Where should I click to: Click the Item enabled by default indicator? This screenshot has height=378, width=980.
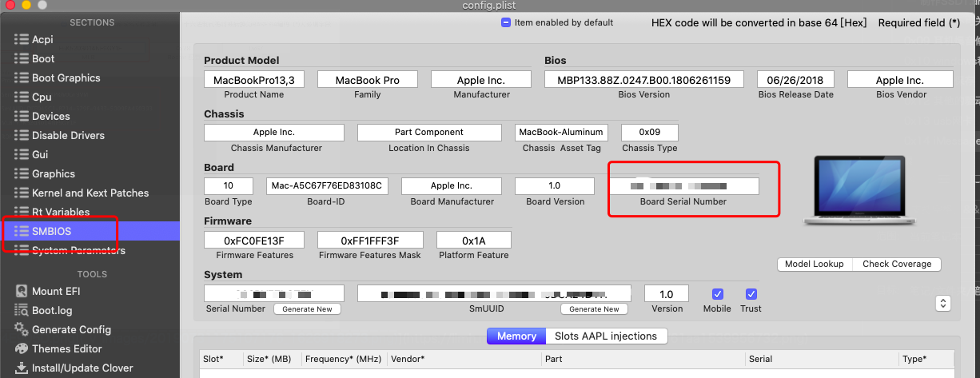point(506,22)
